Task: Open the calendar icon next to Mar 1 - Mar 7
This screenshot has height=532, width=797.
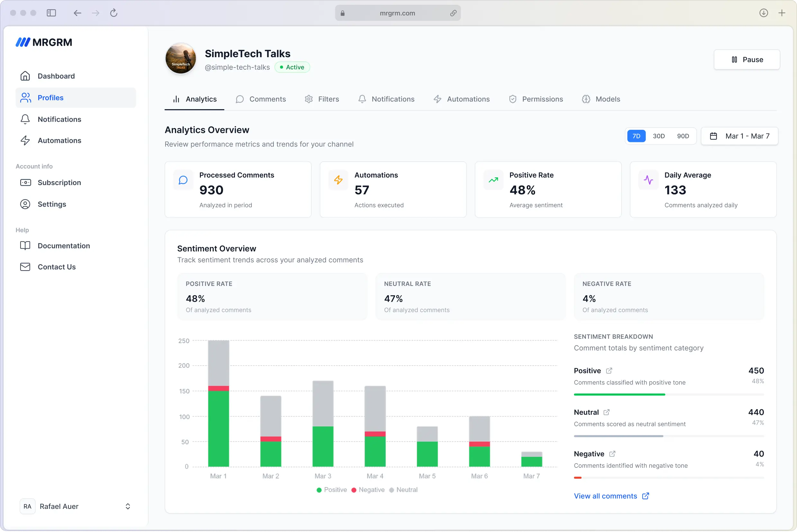Action: 713,136
